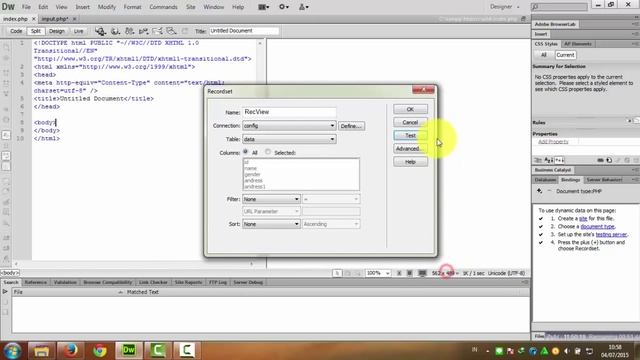Click the Define connection button

pyautogui.click(x=351, y=126)
